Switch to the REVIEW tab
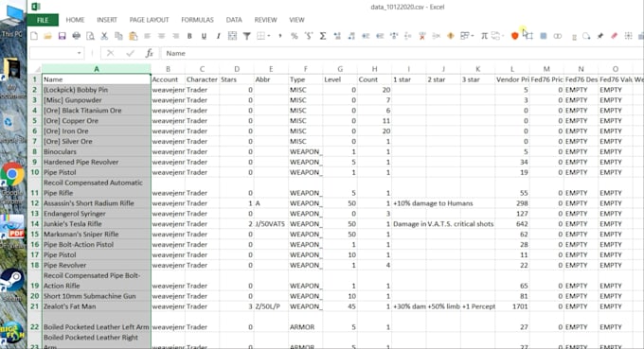 click(x=265, y=20)
